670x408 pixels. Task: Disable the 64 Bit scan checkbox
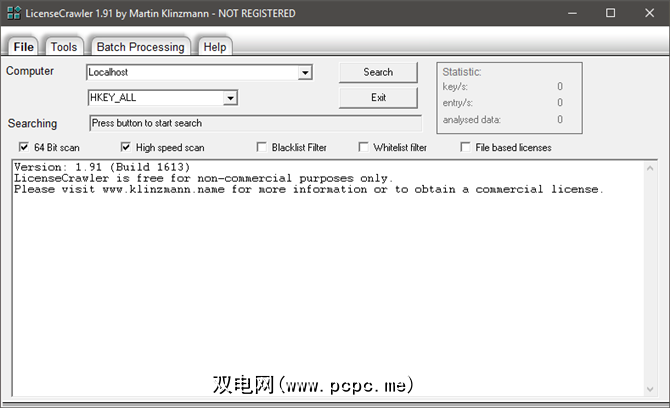(24, 147)
